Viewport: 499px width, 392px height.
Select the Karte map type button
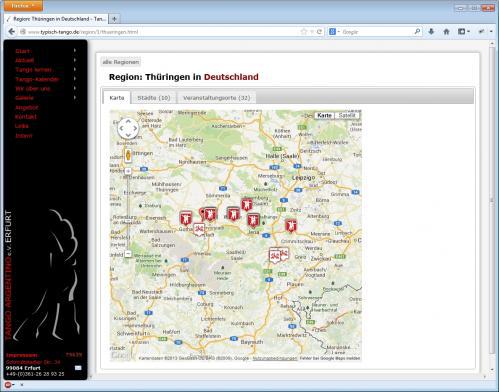coord(324,115)
